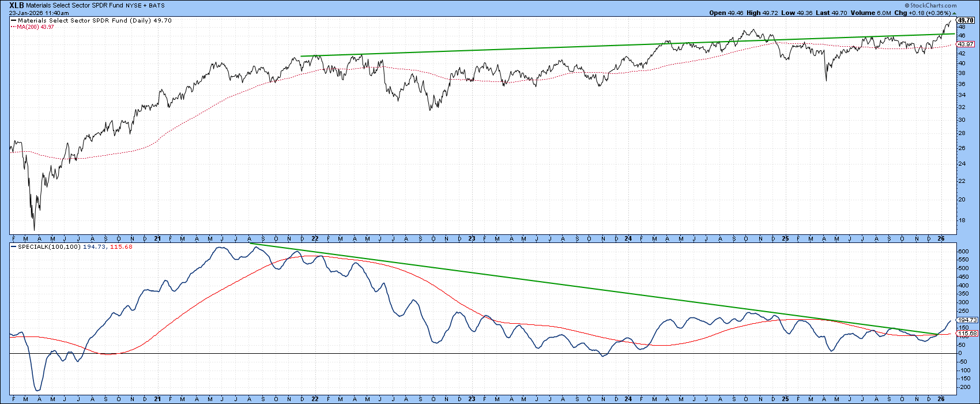The height and width of the screenshot is (404, 980).
Task: Click the 48 price axis label
Action: [x=961, y=27]
